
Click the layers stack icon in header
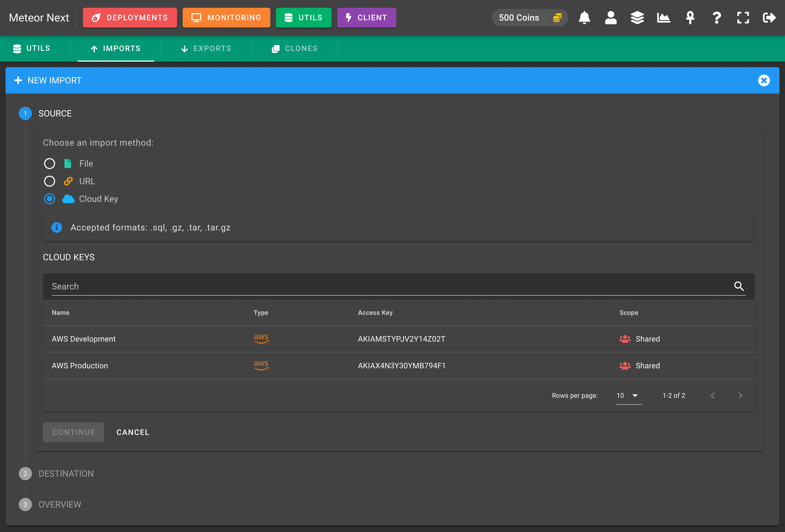pos(637,18)
